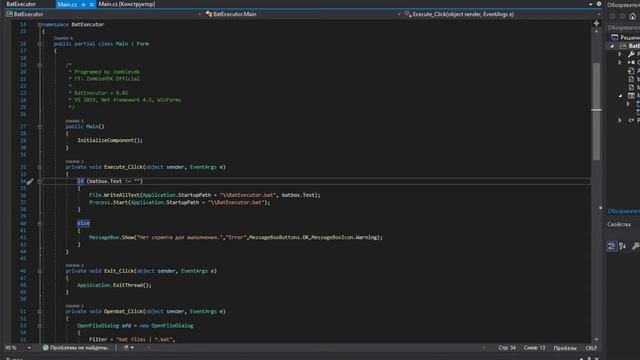Click the wrench Properties icon in Solution Explorer

click(x=631, y=54)
